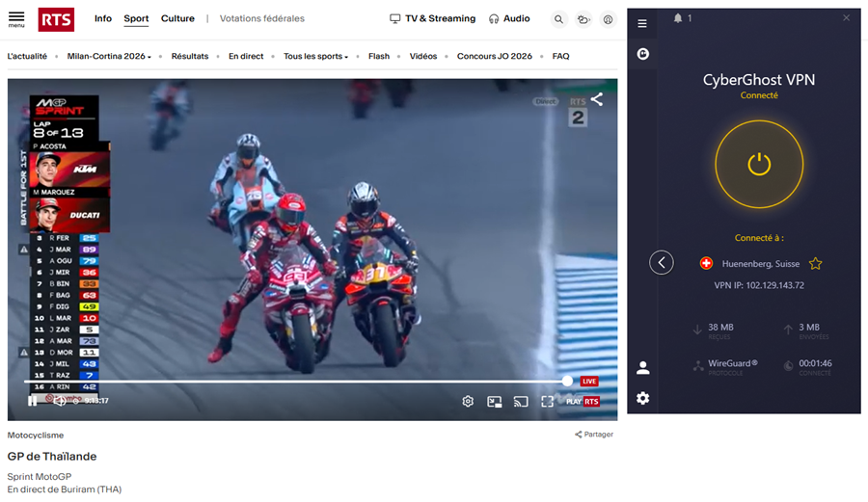Seek on the video progress bar

pyautogui.click(x=296, y=381)
